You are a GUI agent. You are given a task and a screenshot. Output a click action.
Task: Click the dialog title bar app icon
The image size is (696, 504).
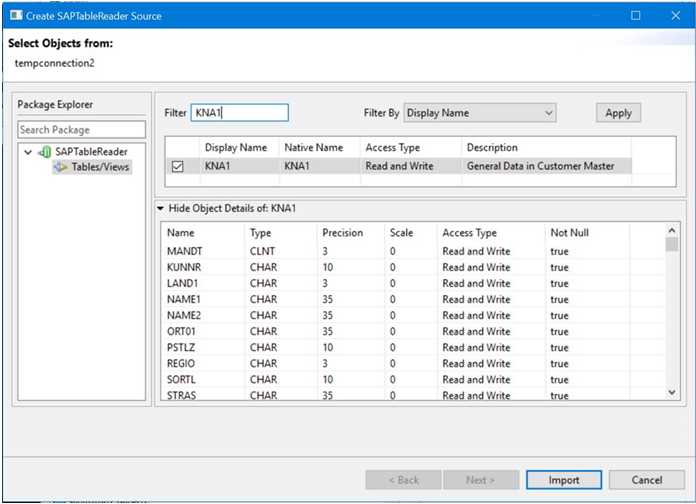click(x=18, y=16)
